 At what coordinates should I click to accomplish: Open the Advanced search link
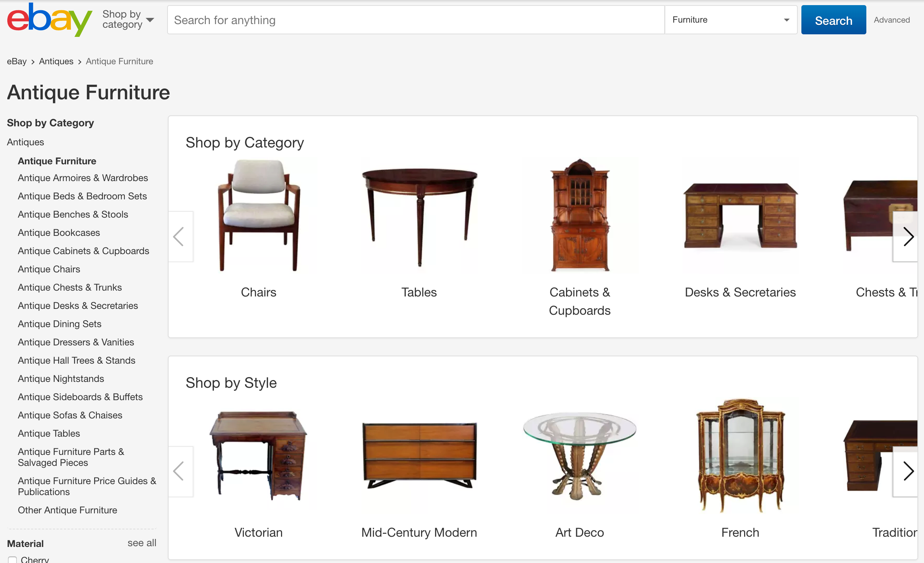[892, 20]
